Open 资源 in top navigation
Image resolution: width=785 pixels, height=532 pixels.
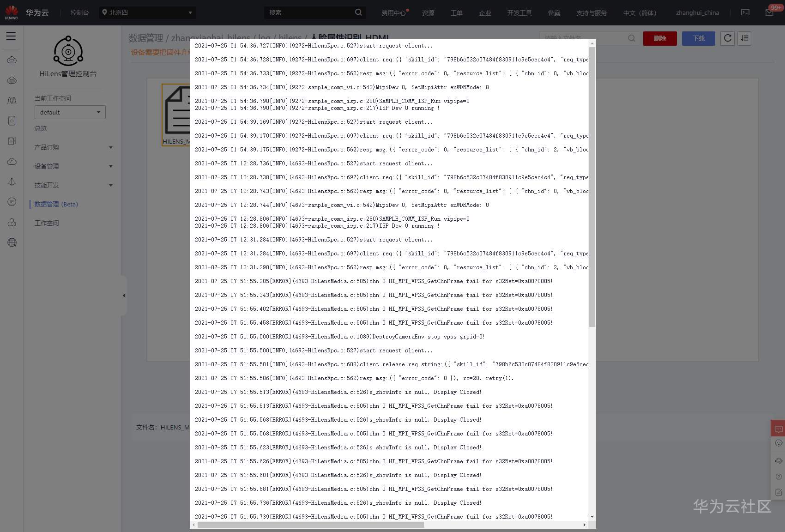click(x=428, y=13)
